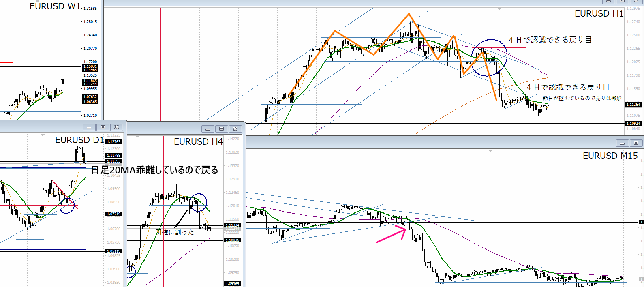Viewport: 644px width, 287px height.
Task: Click the 1.11865 price tag in W1 chart
Action: pyautogui.click(x=90, y=81)
